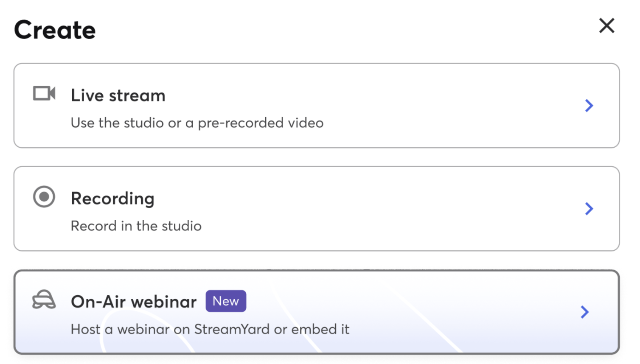Select the "On-Air webinar" title text
This screenshot has width=640, height=364.
134,302
